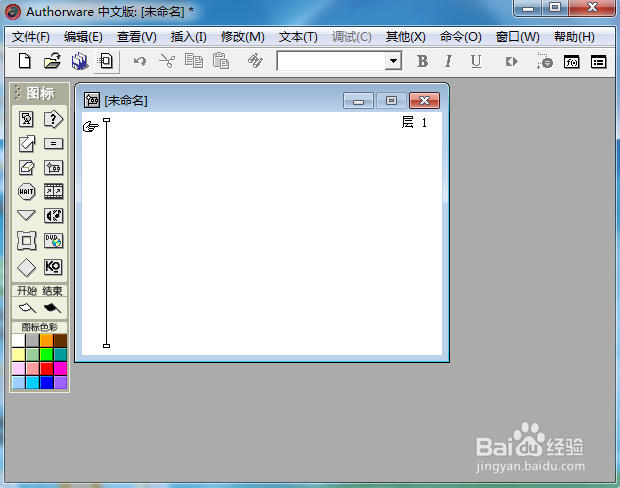Choose the brown icon color swatch
Screen dimensions: 620x488
60,340
